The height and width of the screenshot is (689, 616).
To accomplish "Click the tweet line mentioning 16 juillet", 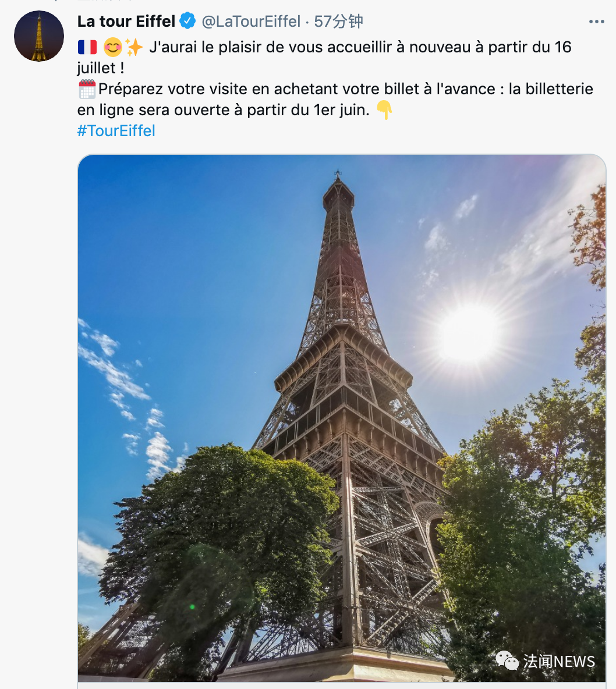I will [360, 47].
